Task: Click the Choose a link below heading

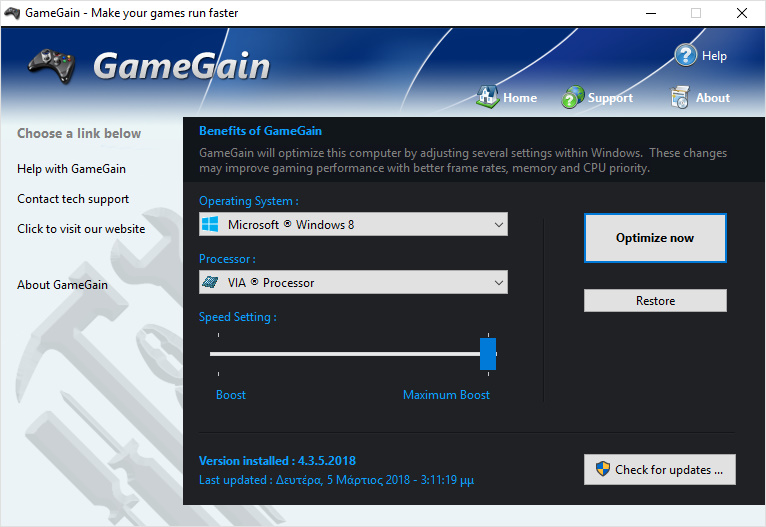Action: tap(79, 133)
